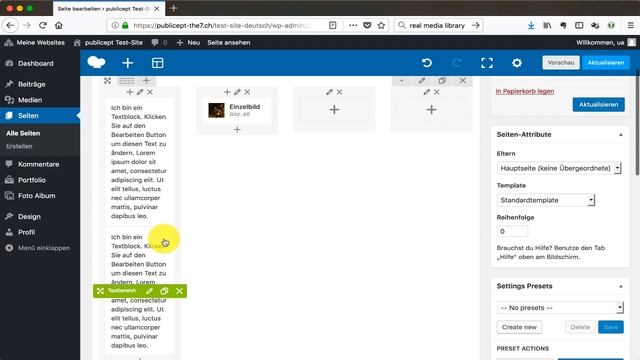Click Seite ansehen in admin bar
This screenshot has height=360, width=640.
click(229, 42)
